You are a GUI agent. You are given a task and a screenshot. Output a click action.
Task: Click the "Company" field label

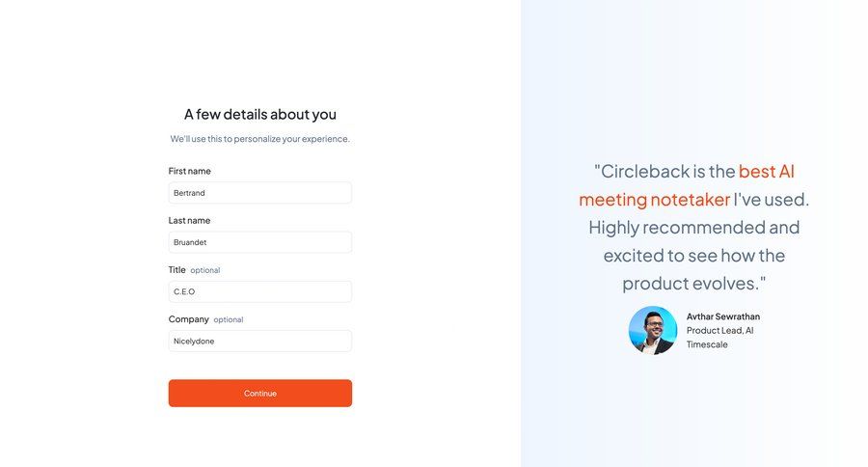pos(189,319)
